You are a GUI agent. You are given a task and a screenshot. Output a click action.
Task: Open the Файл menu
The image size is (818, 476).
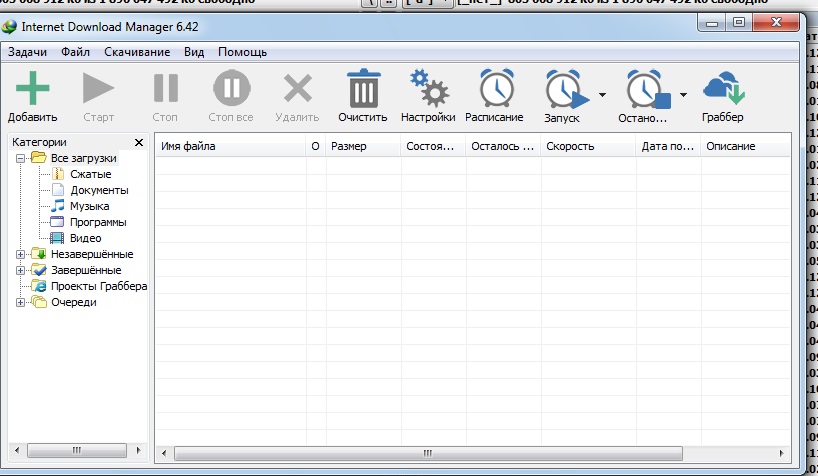pos(75,52)
